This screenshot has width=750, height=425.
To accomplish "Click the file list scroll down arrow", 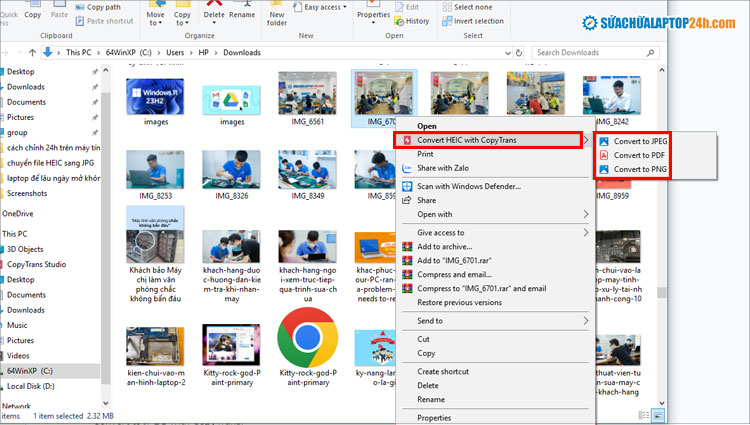I will [662, 403].
